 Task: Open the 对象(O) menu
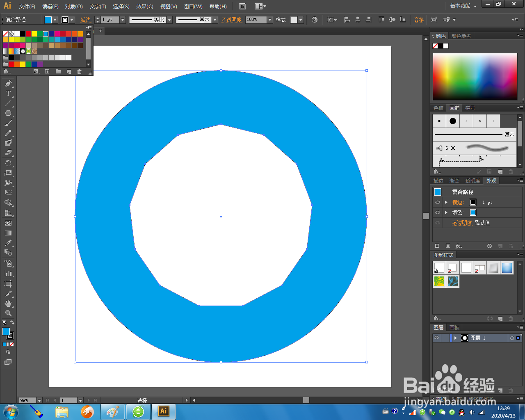coord(74,6)
